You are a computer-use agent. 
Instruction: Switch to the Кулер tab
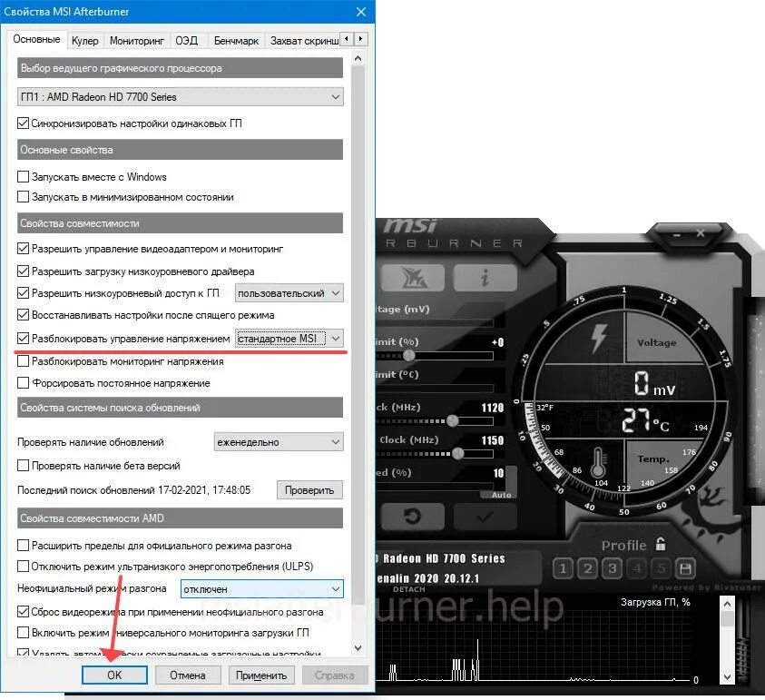click(85, 41)
